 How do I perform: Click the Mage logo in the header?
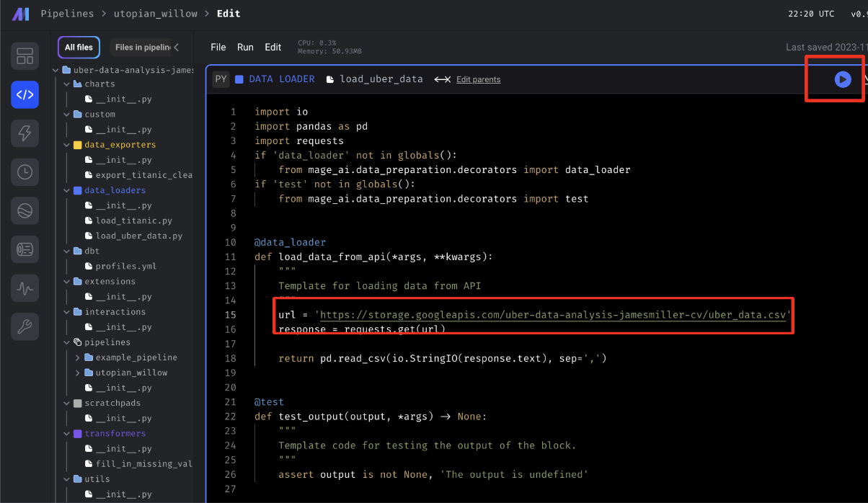tap(20, 14)
